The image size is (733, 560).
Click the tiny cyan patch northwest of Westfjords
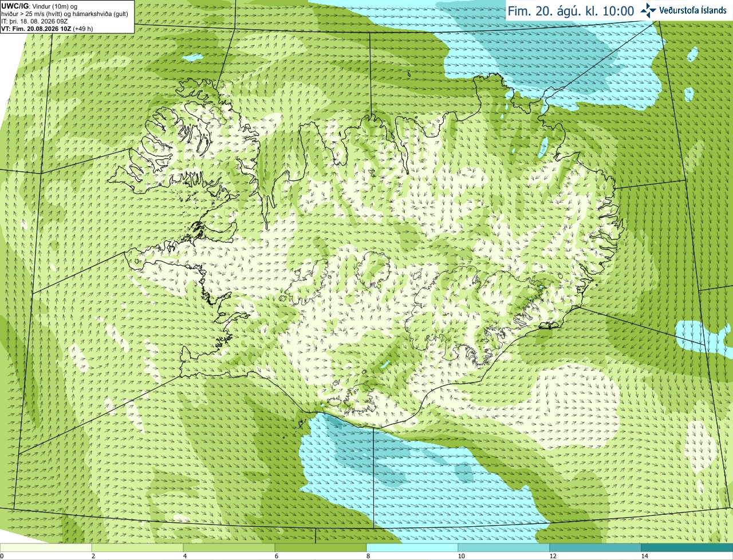pos(194,58)
